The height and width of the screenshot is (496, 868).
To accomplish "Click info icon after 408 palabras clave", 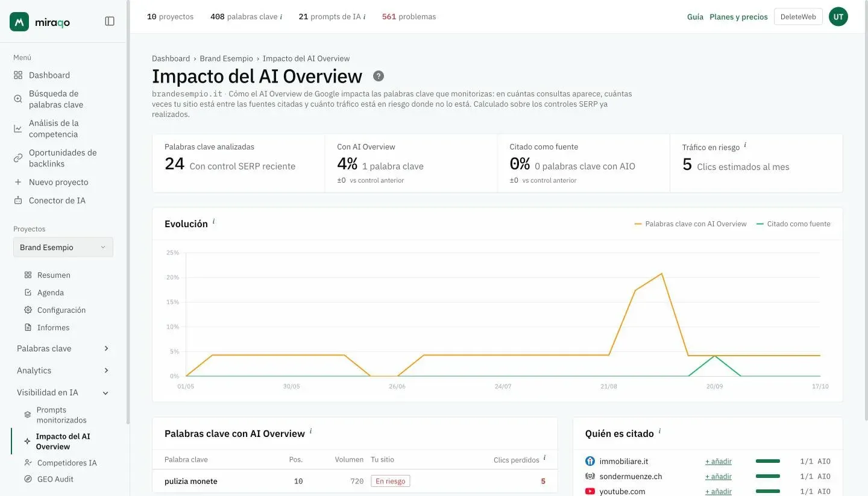I will 281,17.
